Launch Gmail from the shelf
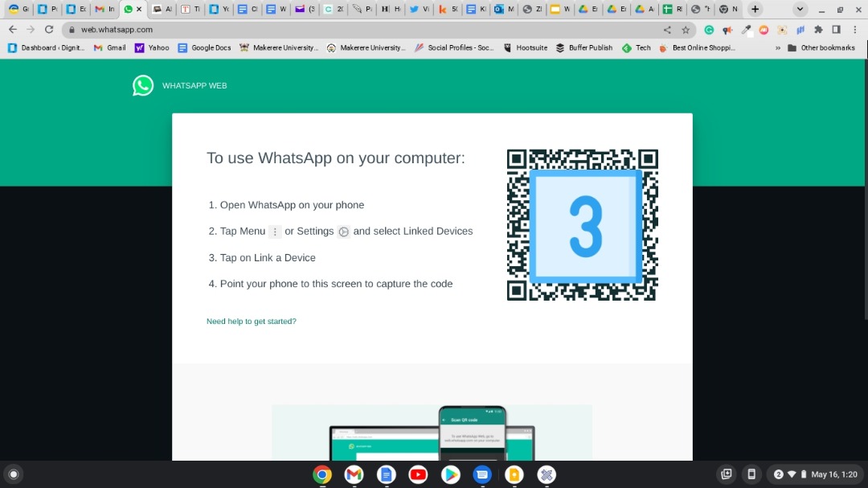This screenshot has height=488, width=868. click(x=354, y=474)
